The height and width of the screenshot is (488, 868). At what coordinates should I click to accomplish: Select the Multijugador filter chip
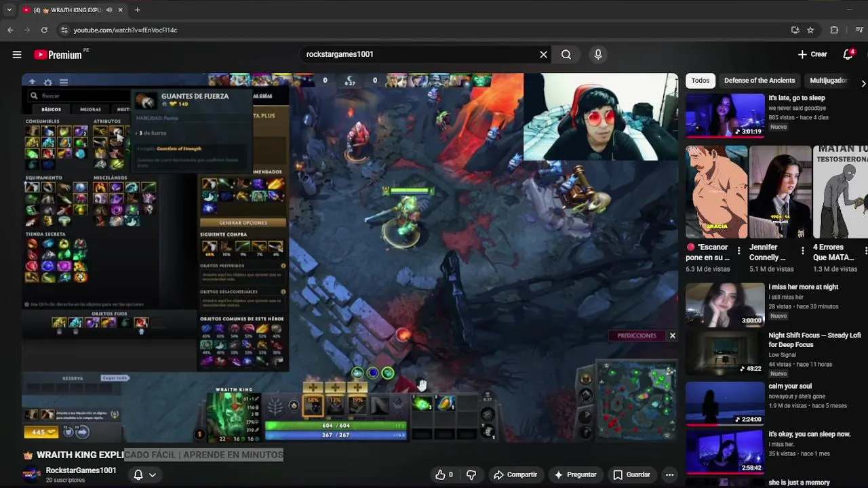point(828,81)
